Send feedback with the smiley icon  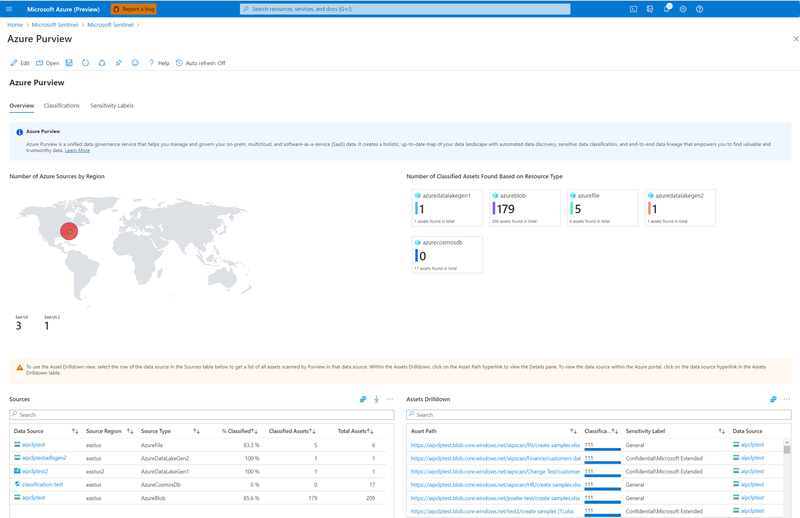click(x=135, y=63)
